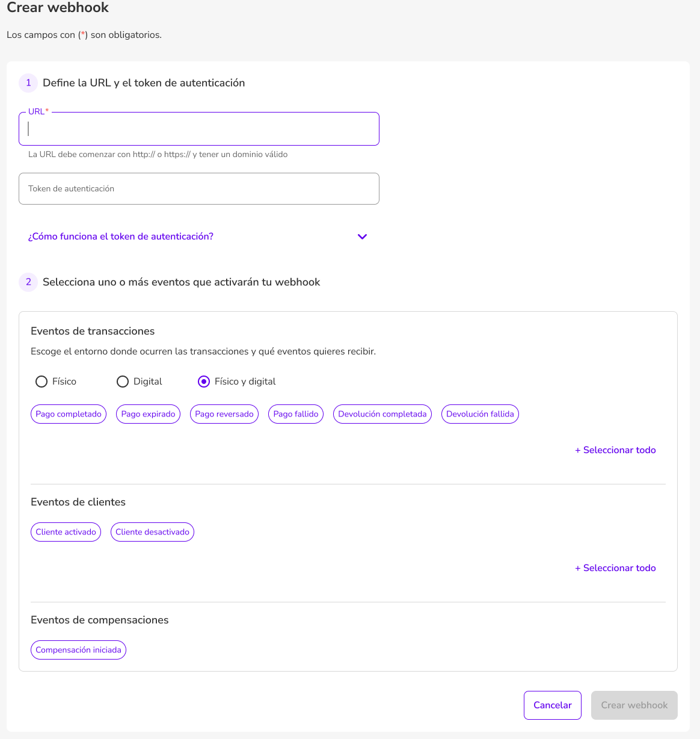Expand the authentication token help chevron

pos(362,237)
